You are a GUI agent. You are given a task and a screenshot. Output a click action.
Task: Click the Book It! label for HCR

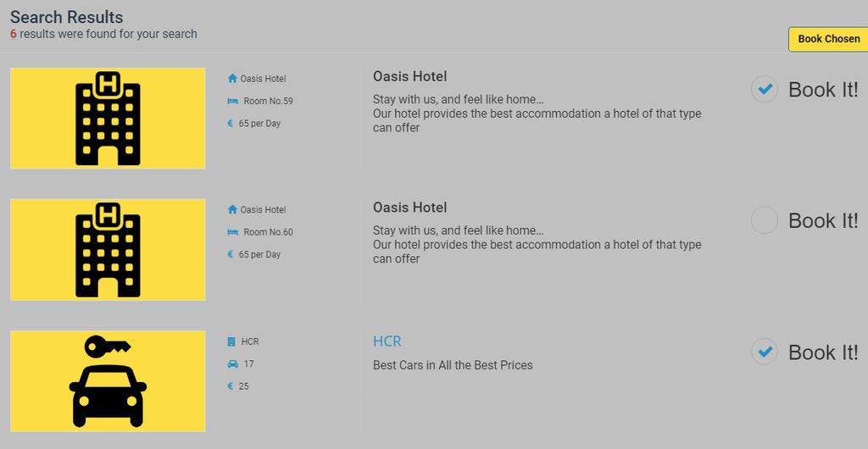point(823,352)
